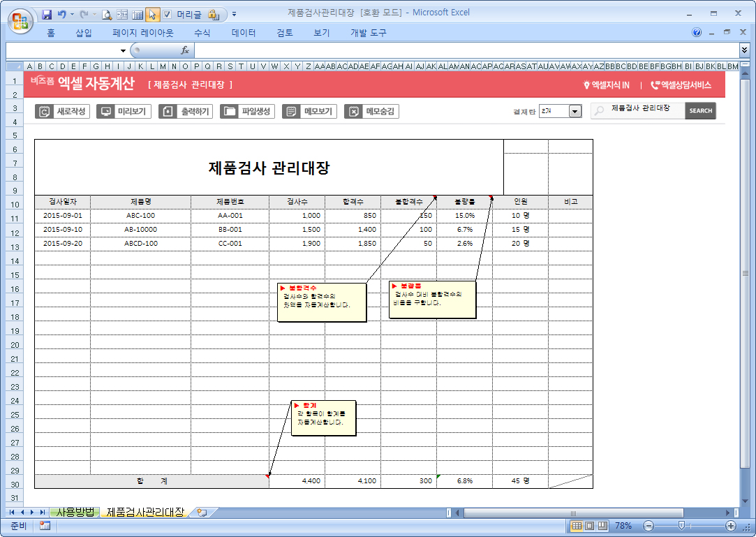Viewport: 756px width, 537px height.
Task: Select the object pointer arrow tool
Action: pos(152,15)
